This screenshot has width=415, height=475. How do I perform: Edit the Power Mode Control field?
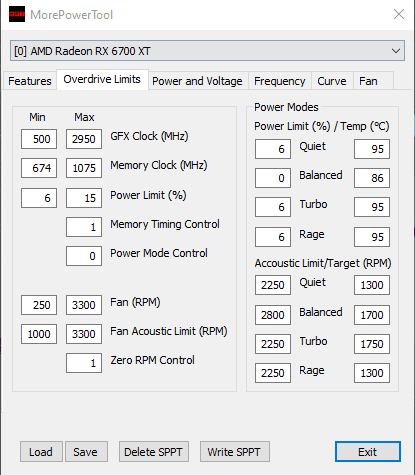(84, 256)
